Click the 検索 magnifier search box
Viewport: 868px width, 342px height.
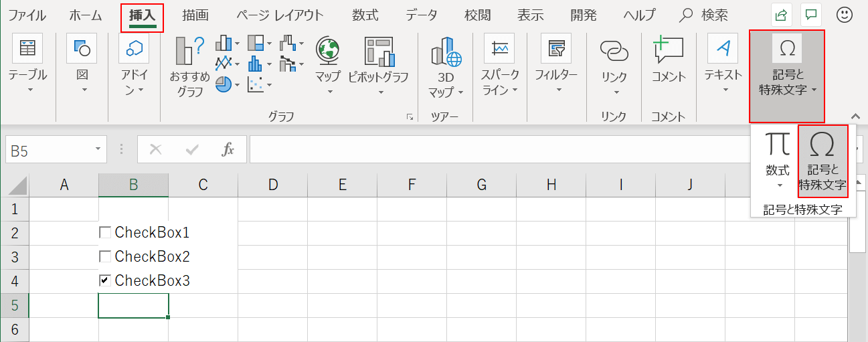(703, 15)
